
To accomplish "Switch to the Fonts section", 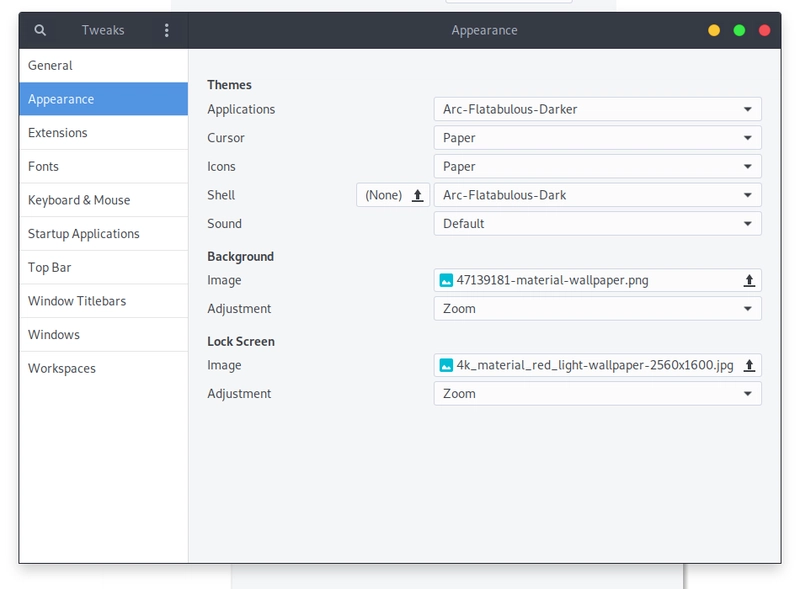I will [104, 166].
